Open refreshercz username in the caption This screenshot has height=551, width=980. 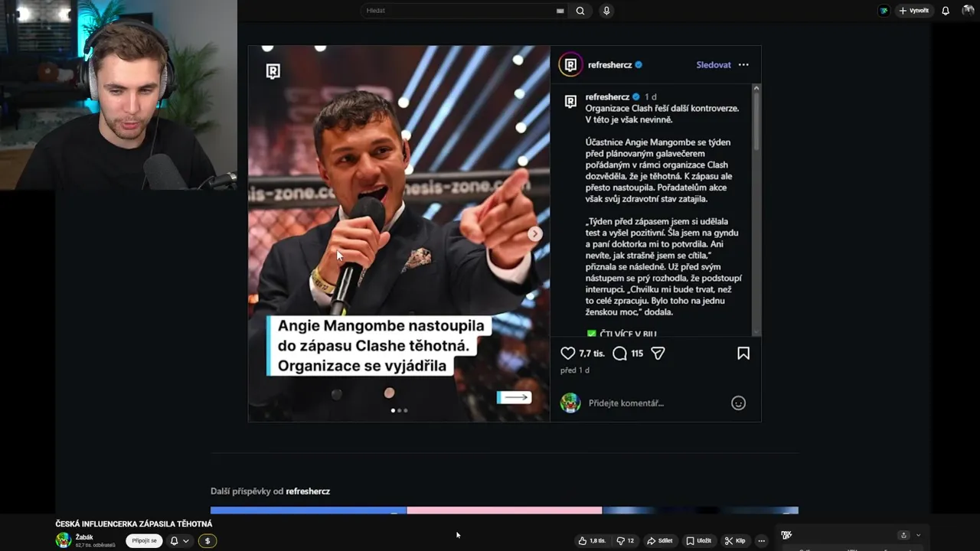point(607,97)
